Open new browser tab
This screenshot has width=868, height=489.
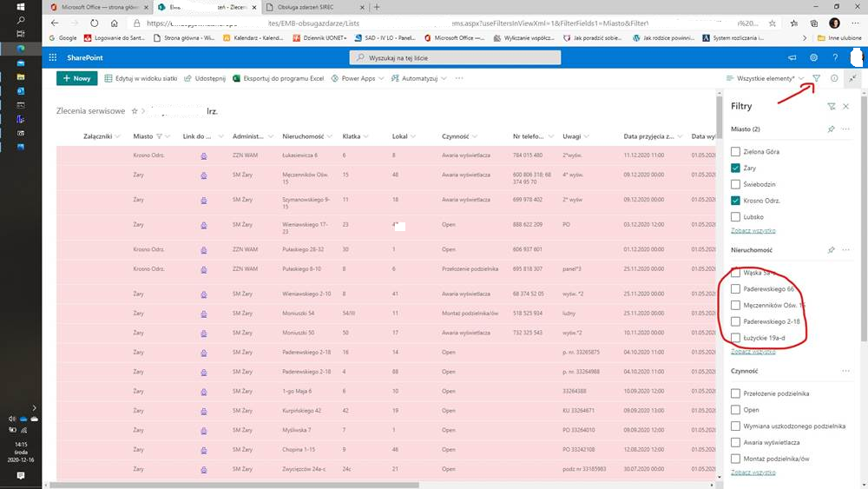pos(377,7)
